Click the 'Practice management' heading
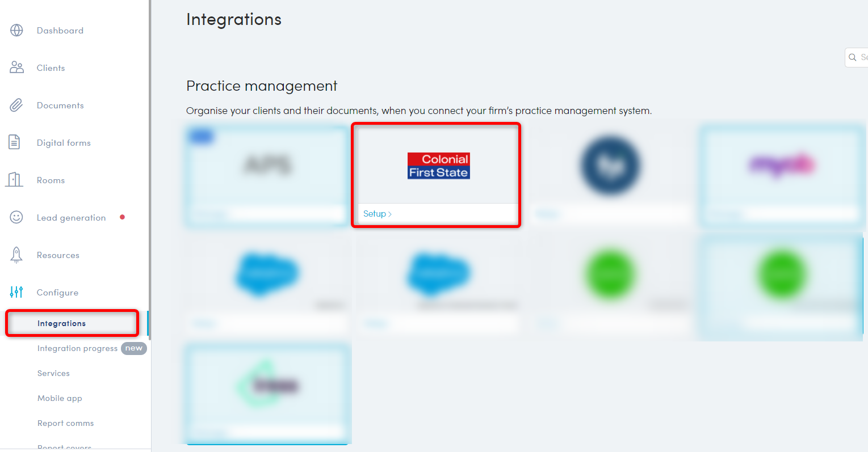The height and width of the screenshot is (452, 868). pyautogui.click(x=262, y=86)
